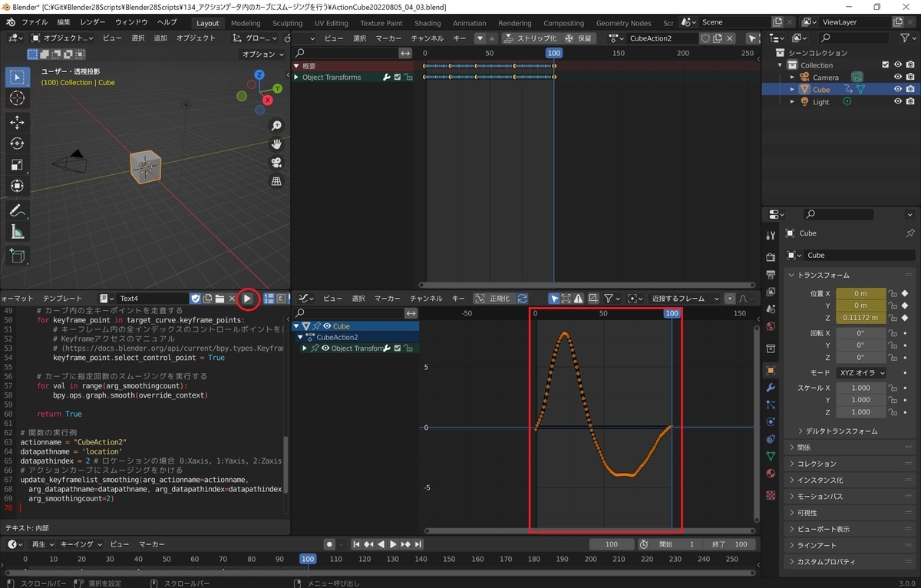Viewport: 921px width, 588px height.
Task: Toggle Camera visibility eye in outliner
Action: pos(897,77)
